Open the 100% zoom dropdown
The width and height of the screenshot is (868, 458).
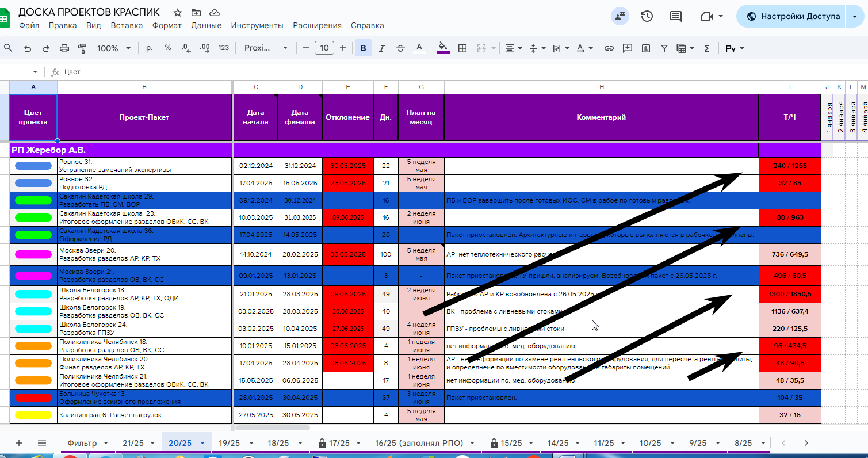[x=113, y=48]
